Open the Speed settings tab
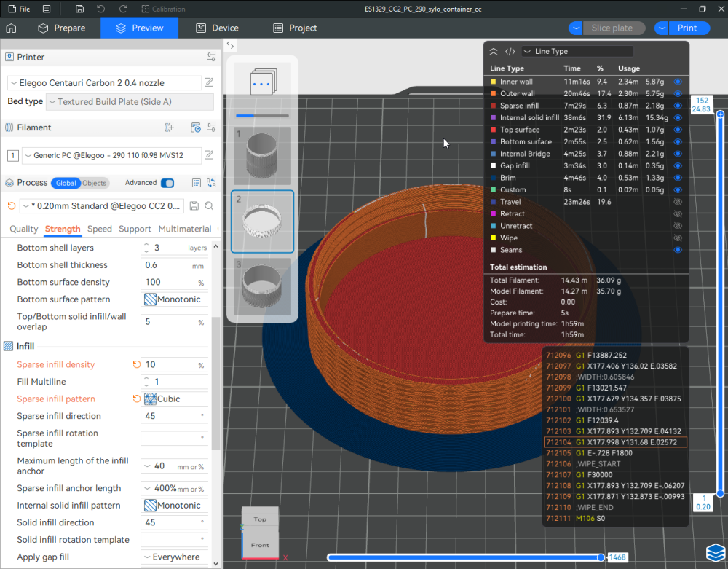The image size is (728, 569). pyautogui.click(x=100, y=229)
